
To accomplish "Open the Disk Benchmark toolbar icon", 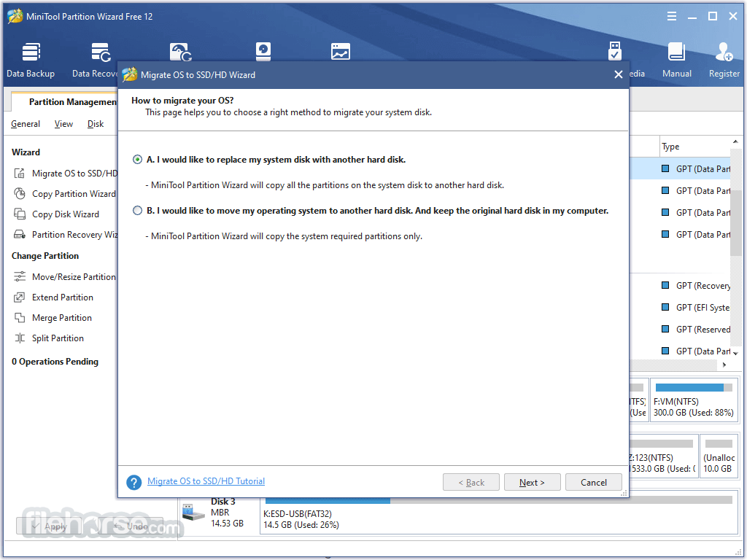I will click(263, 52).
